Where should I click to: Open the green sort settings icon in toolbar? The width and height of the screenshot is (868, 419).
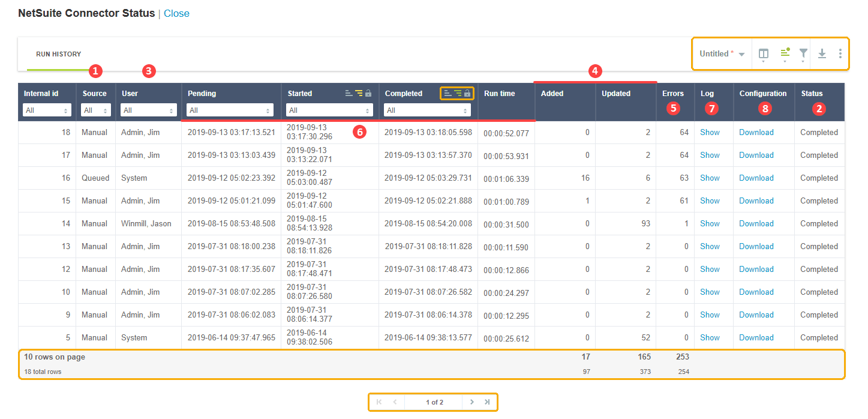(785, 54)
